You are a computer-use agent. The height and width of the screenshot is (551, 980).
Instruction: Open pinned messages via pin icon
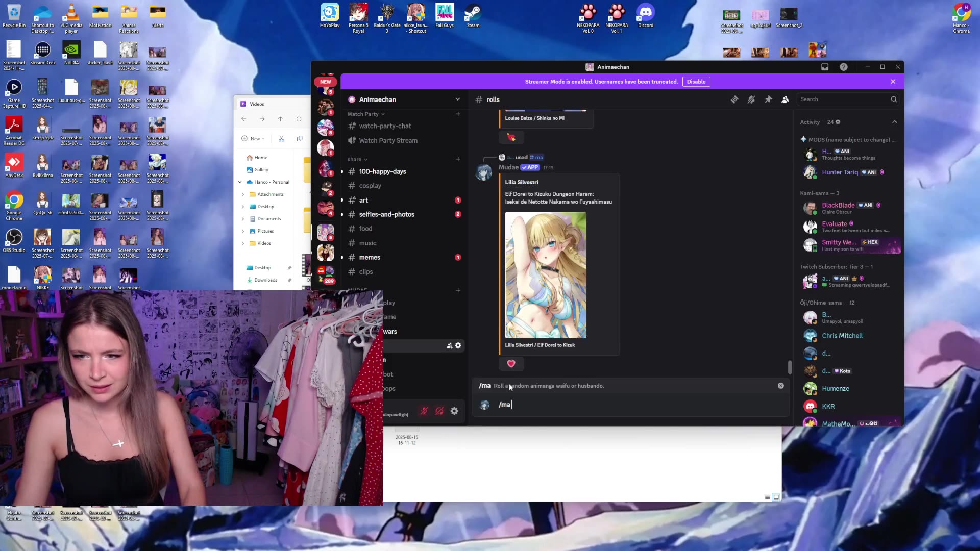pos(768,99)
